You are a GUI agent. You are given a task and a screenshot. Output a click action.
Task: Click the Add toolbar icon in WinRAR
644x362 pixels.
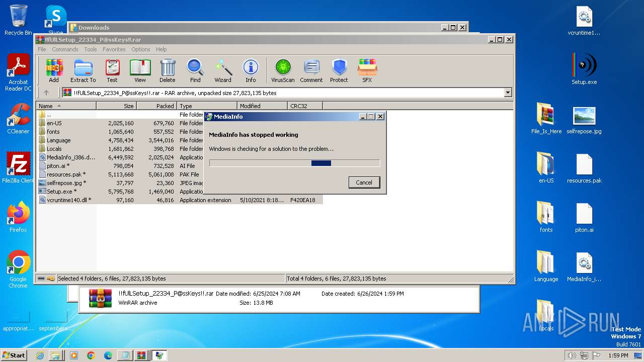tap(54, 70)
